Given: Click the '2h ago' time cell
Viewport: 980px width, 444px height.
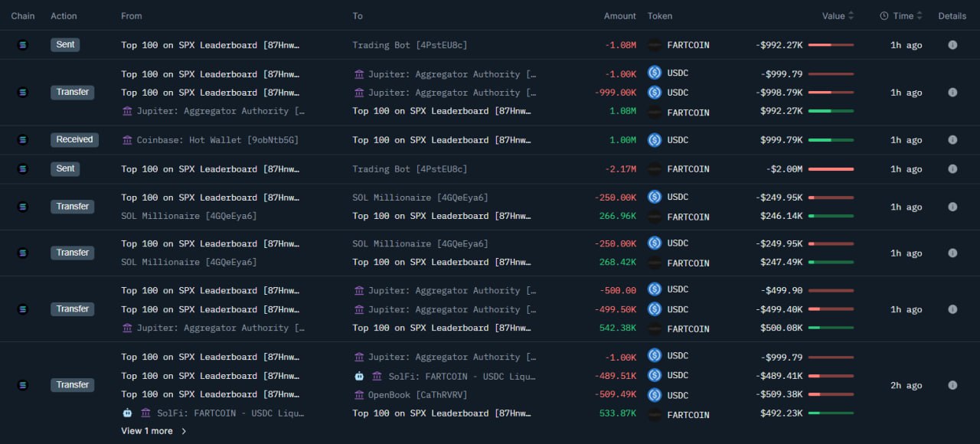Looking at the screenshot, I should tap(906, 385).
